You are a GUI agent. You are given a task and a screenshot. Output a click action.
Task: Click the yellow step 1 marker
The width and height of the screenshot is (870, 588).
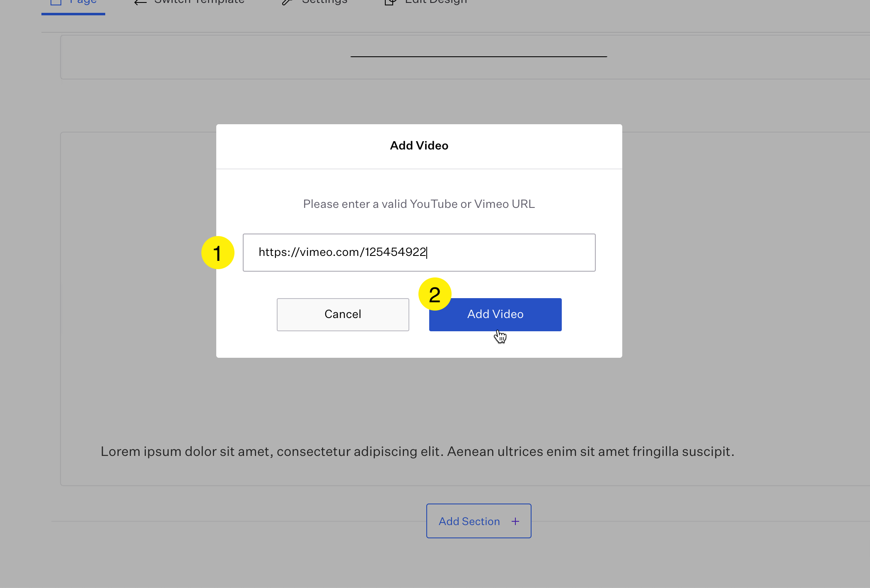click(217, 253)
